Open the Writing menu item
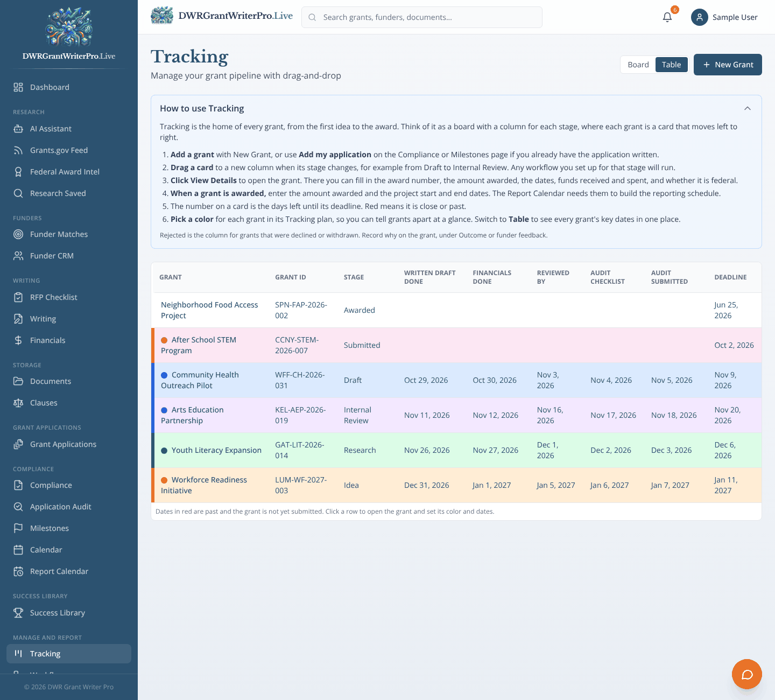Viewport: 775px width, 700px height. pos(69,319)
